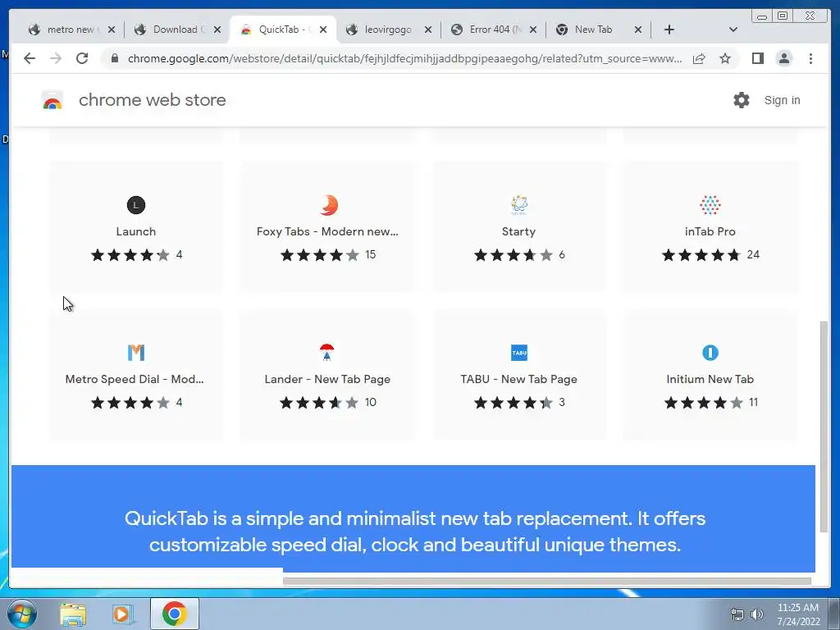Open TABU - New Tab Page title
The height and width of the screenshot is (630, 840).
[518, 379]
